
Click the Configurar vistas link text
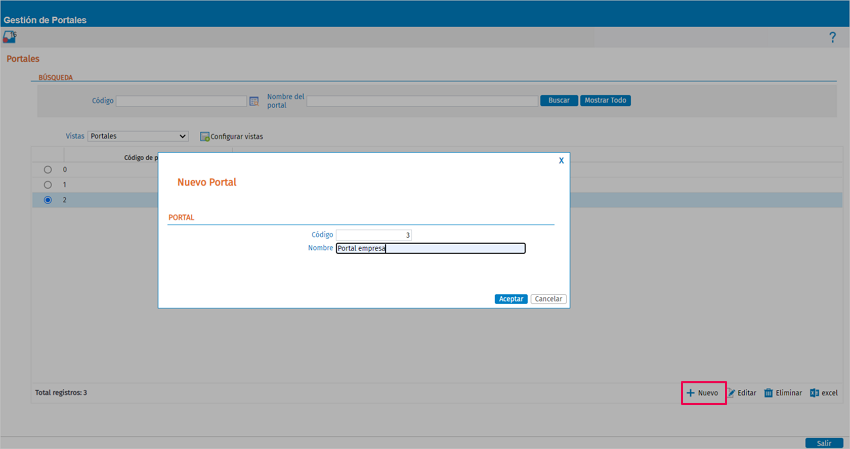[237, 137]
